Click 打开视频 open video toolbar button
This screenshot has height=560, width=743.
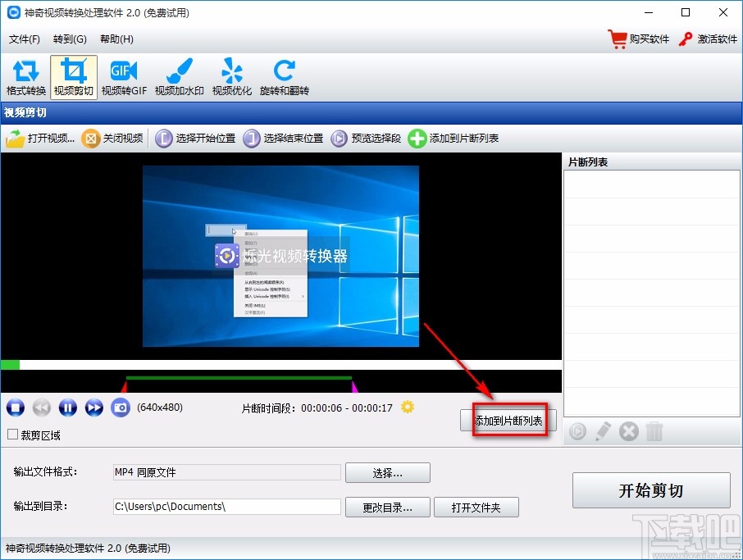pos(40,139)
